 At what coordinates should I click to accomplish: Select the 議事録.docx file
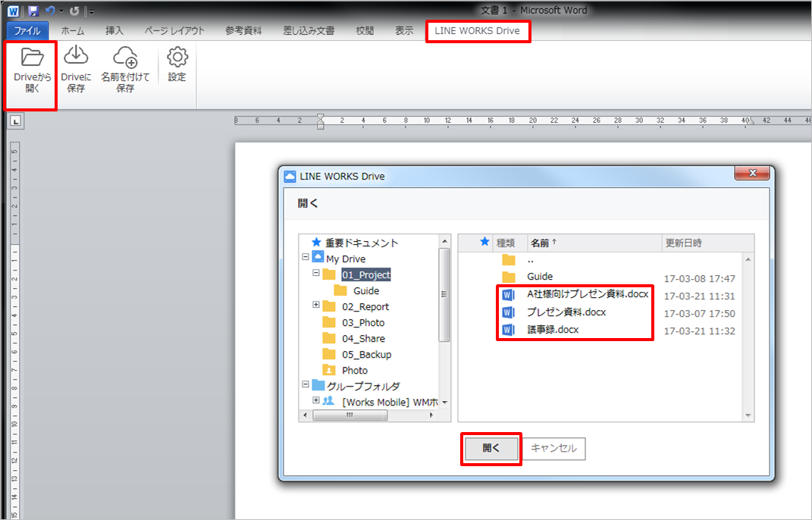(x=552, y=330)
